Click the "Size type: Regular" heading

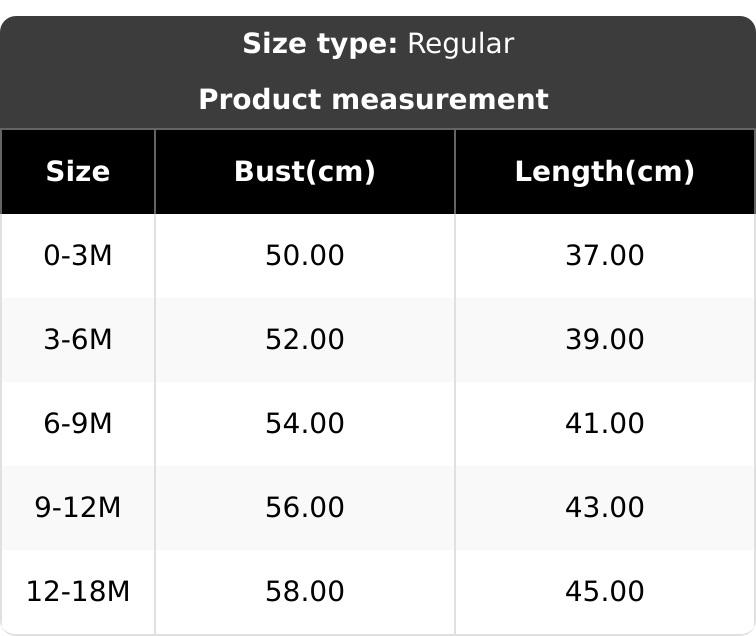point(377,44)
